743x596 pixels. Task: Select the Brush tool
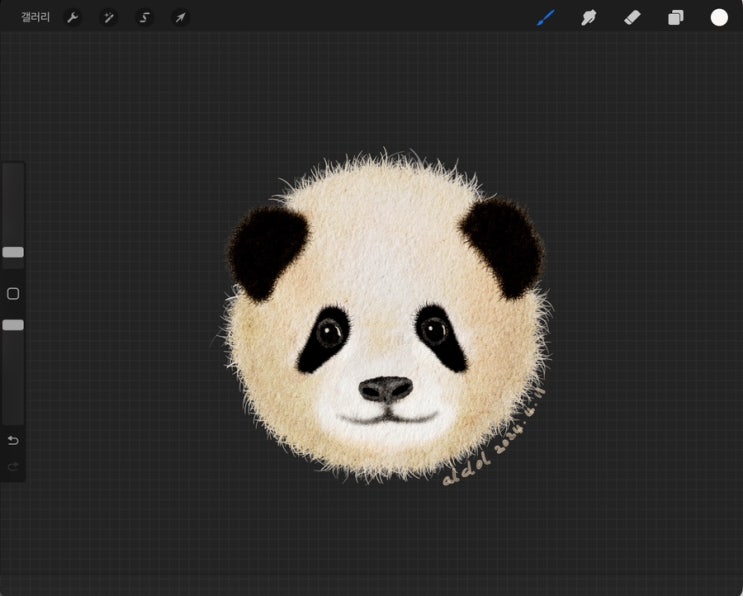546,17
